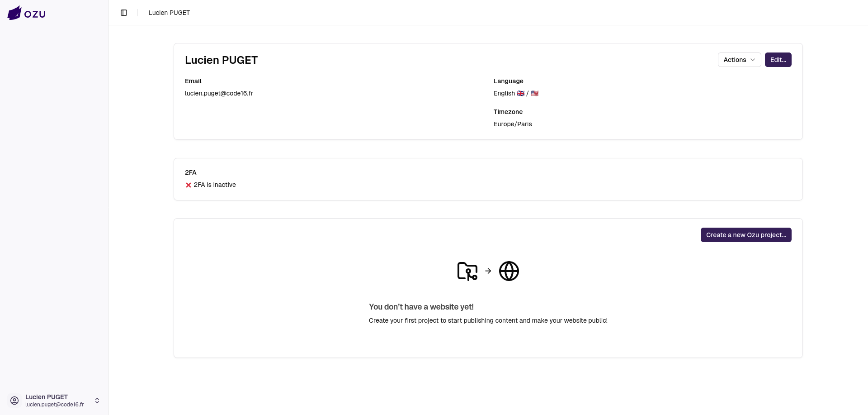868x415 pixels.
Task: Toggle the sidebar panel icon
Action: pos(124,13)
